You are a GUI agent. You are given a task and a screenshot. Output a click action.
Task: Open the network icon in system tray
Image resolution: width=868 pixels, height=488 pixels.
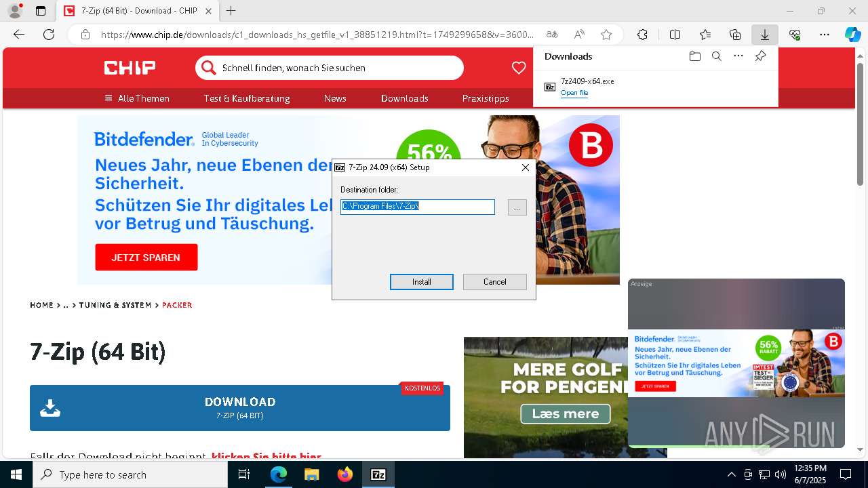tap(764, 474)
